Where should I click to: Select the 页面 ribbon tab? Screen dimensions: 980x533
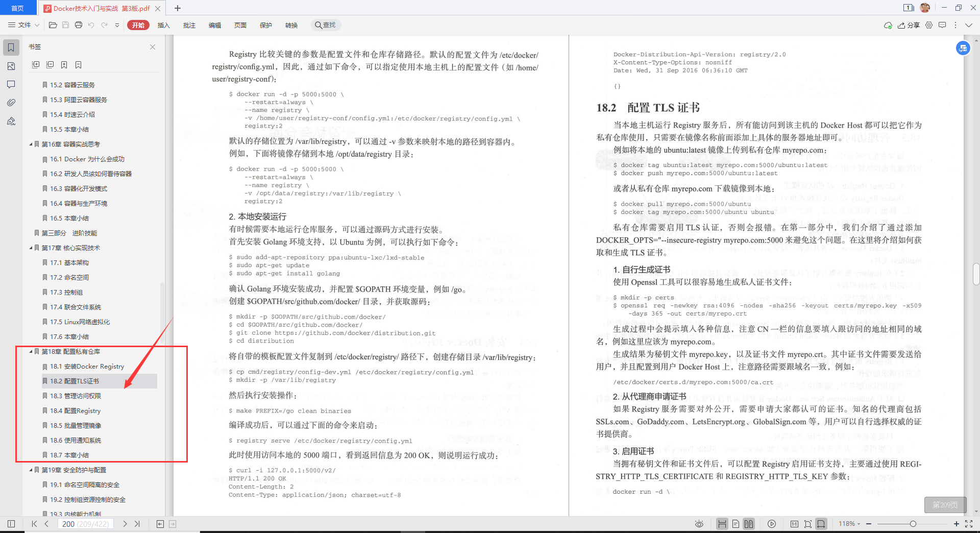coord(240,25)
